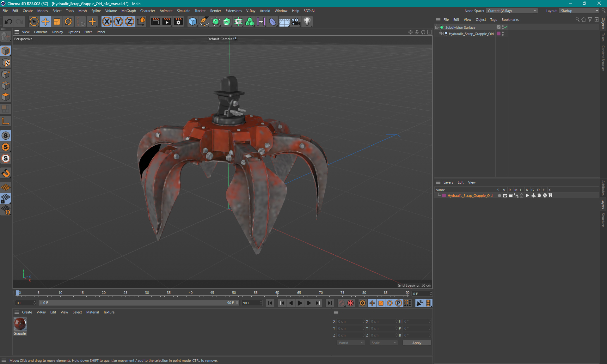Open Edit Render Settings
607x364 pixels.
178,21
